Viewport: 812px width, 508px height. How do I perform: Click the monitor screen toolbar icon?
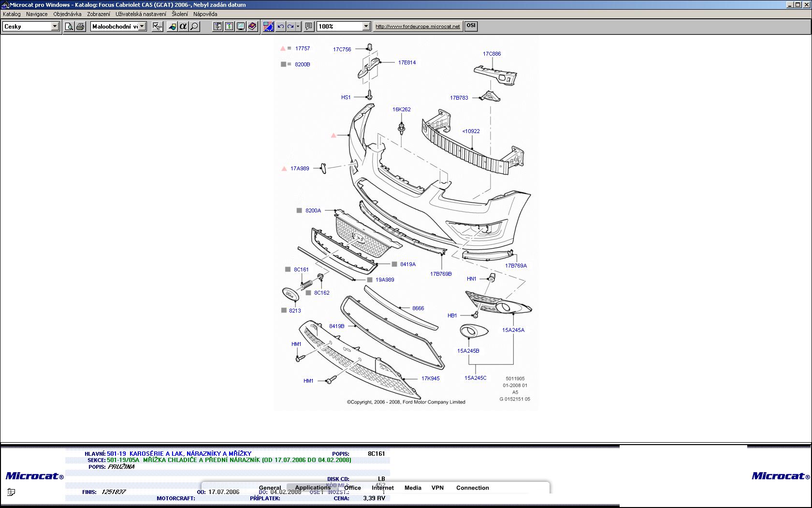pyautogui.click(x=241, y=27)
